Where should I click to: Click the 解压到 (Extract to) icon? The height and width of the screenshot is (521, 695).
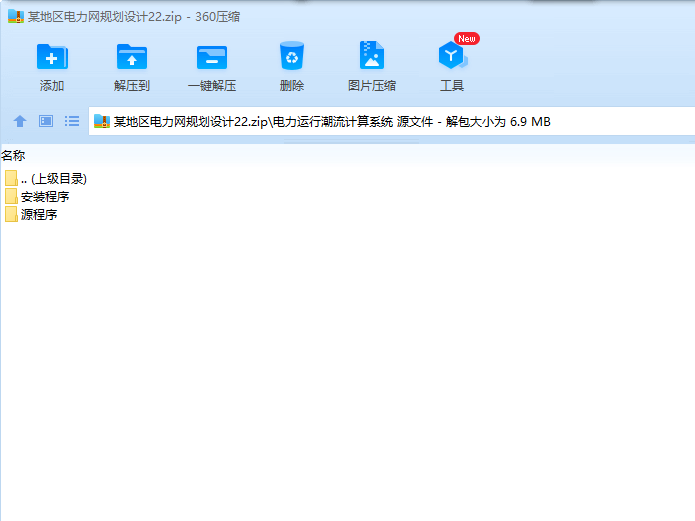point(132,56)
